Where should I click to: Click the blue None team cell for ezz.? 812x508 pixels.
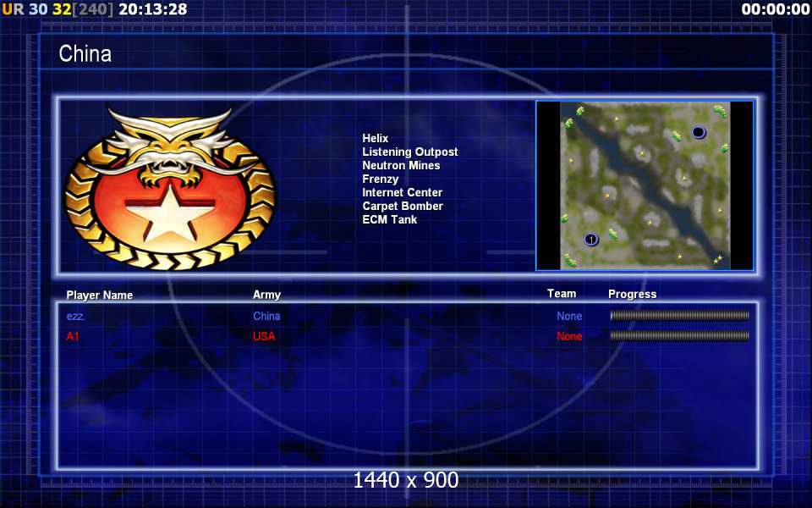click(569, 316)
